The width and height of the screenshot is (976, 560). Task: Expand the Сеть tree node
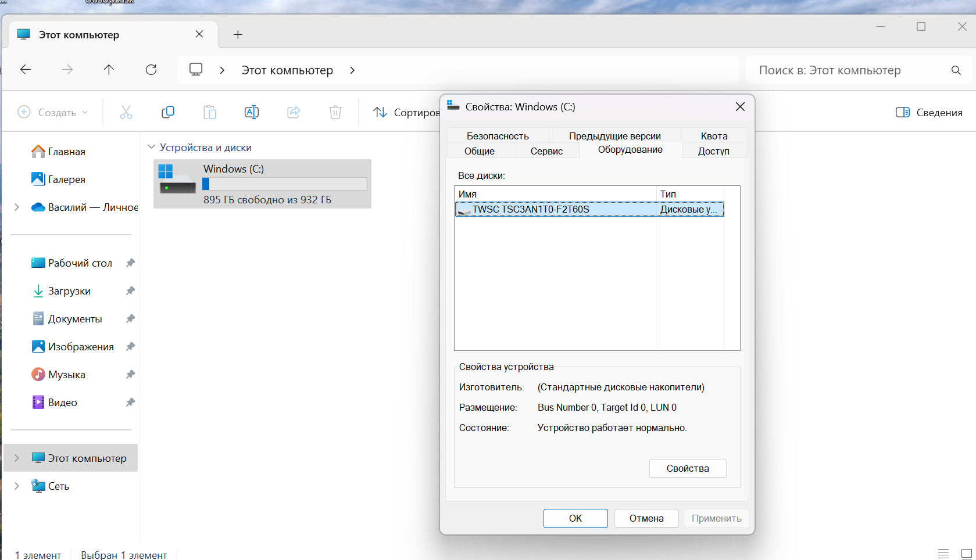click(17, 486)
